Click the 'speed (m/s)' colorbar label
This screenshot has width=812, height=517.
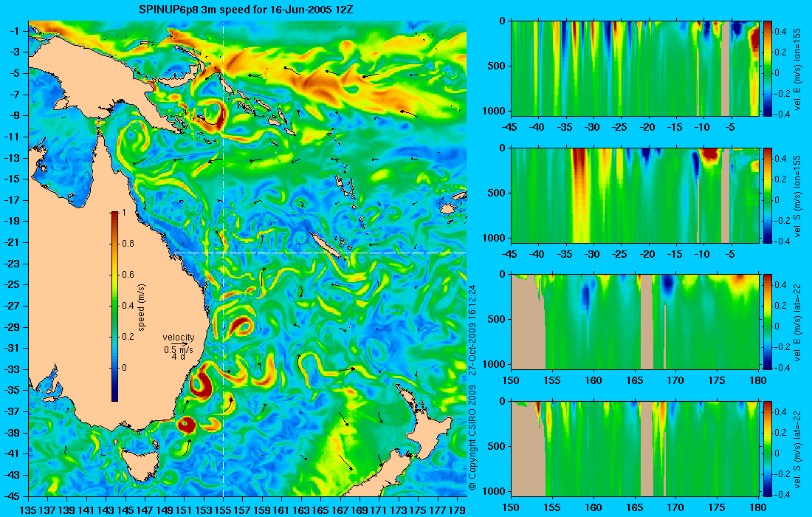pyautogui.click(x=142, y=307)
